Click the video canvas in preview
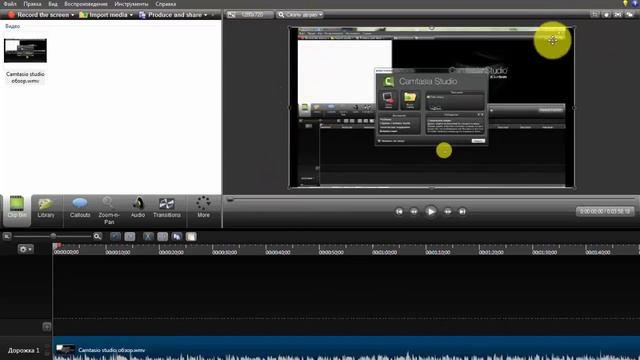Viewport: 640px width, 360px height. [431, 107]
